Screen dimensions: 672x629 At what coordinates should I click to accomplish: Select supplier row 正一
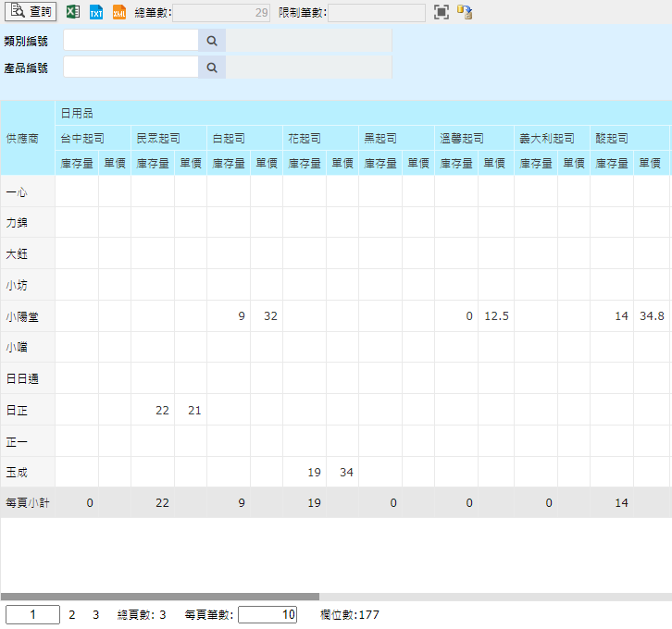28,441
